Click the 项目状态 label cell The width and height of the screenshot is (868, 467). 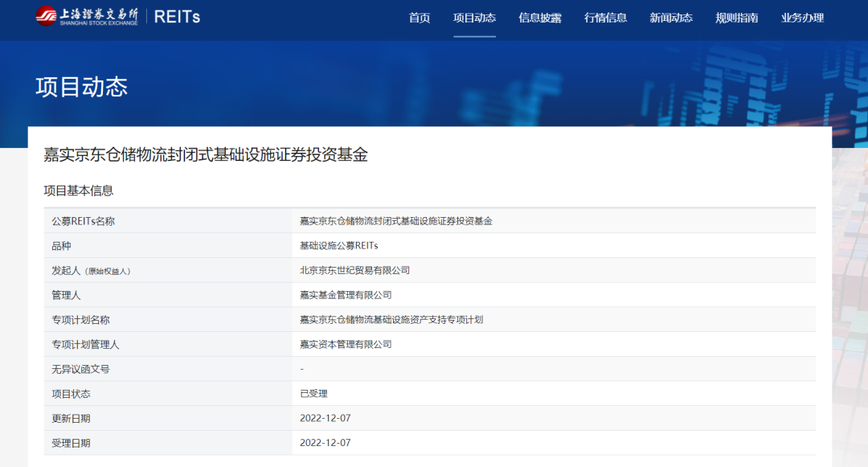coord(168,393)
